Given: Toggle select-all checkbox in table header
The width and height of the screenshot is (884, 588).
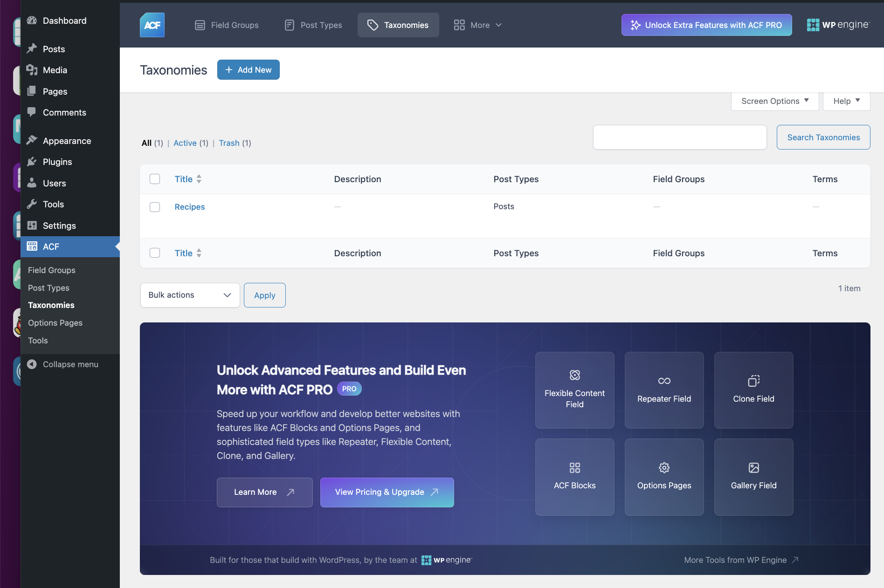Looking at the screenshot, I should 155,179.
